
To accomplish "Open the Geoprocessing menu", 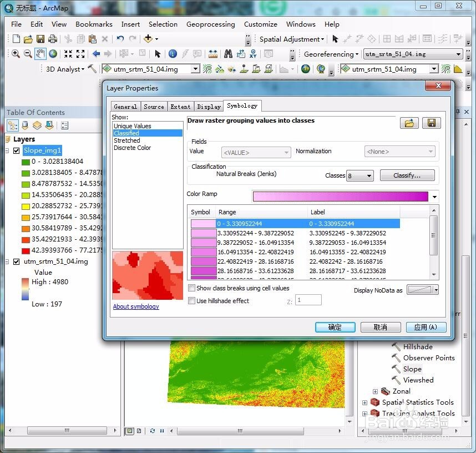I will point(210,24).
